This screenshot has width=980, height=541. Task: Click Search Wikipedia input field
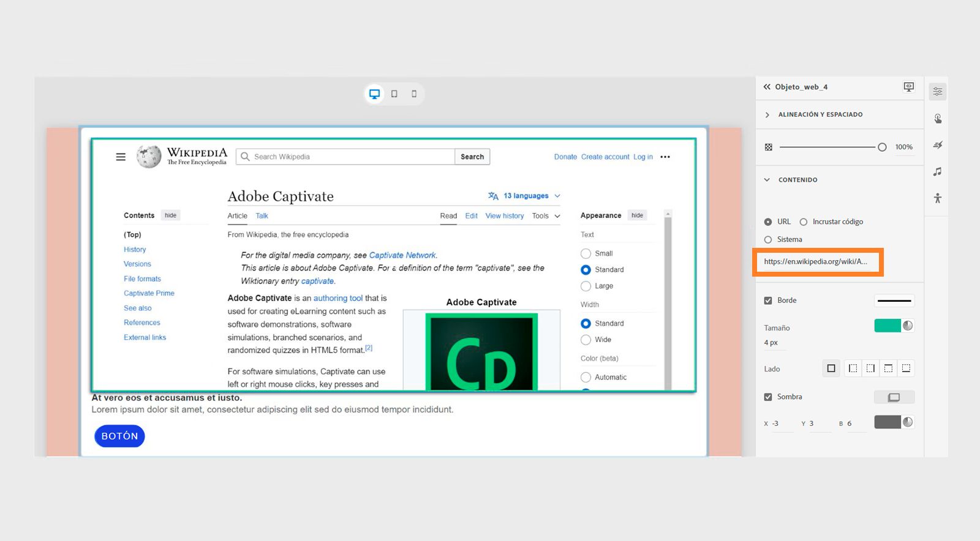(x=346, y=157)
